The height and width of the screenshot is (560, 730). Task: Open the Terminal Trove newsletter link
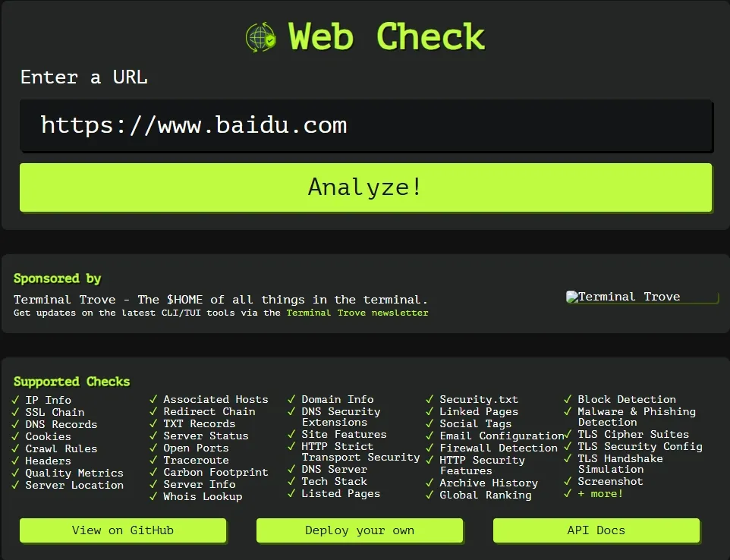click(x=357, y=313)
